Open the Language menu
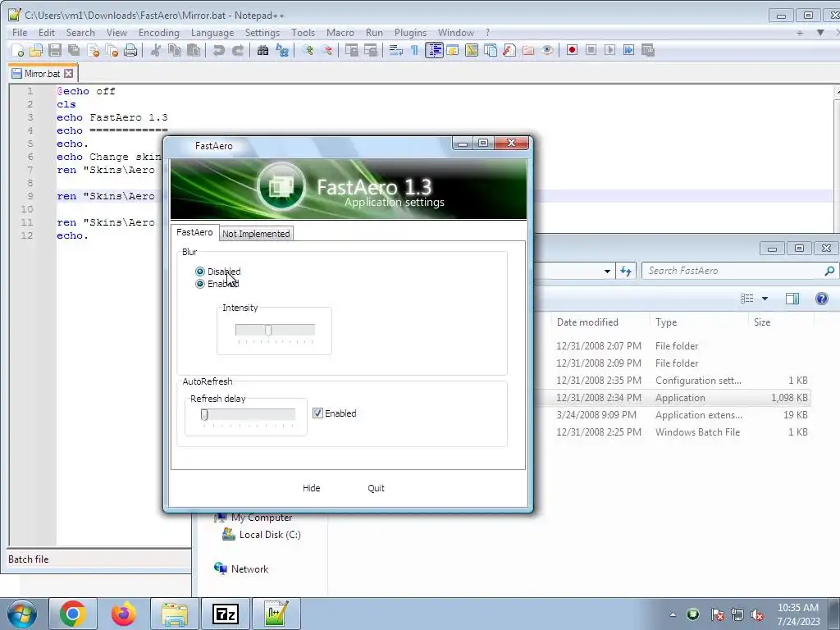The image size is (840, 630). pyautogui.click(x=212, y=33)
